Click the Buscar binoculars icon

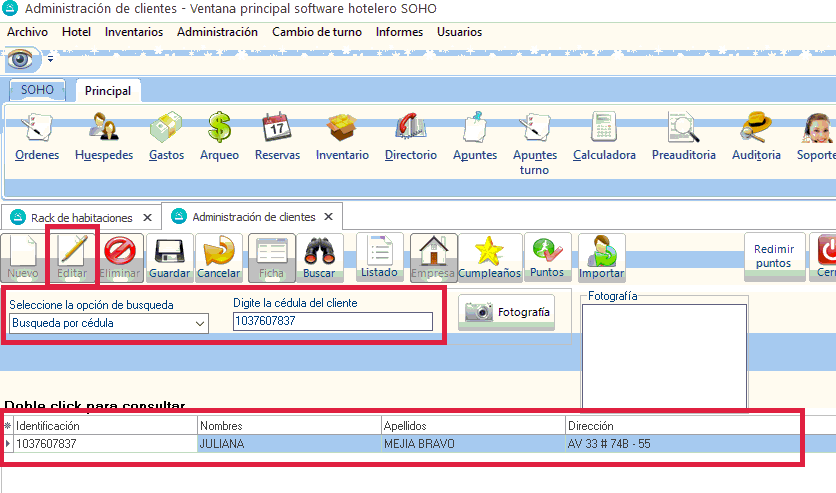coord(319,257)
